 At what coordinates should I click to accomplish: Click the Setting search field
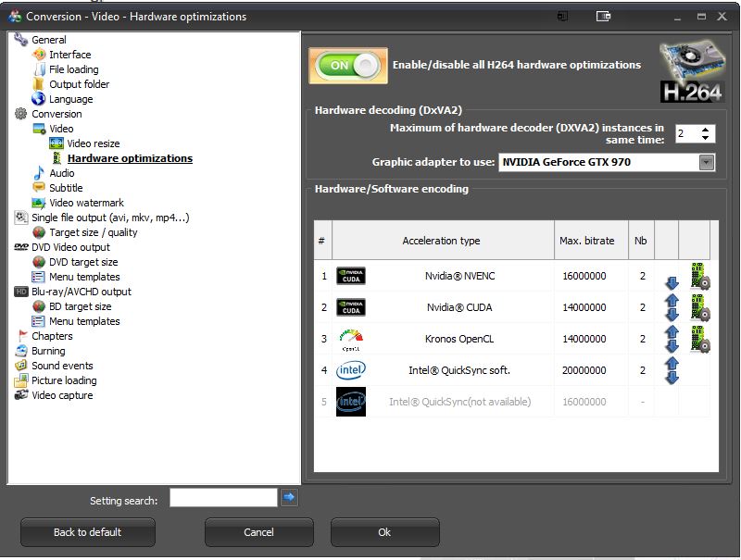click(x=223, y=498)
